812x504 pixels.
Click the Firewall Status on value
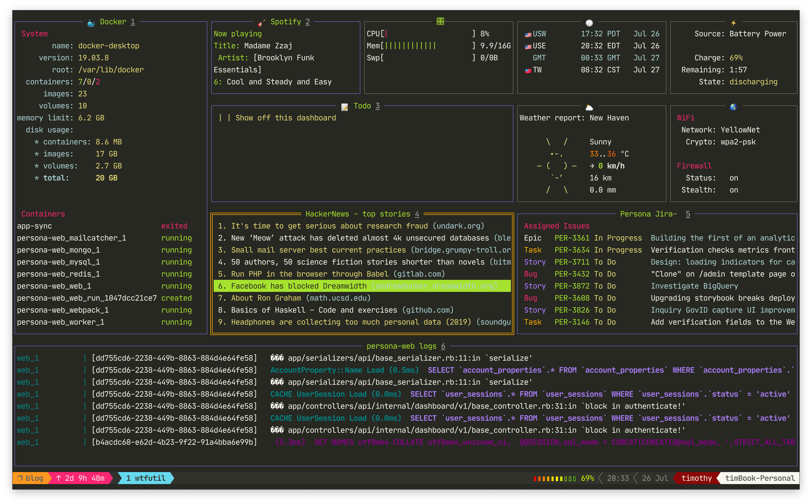[x=734, y=178]
